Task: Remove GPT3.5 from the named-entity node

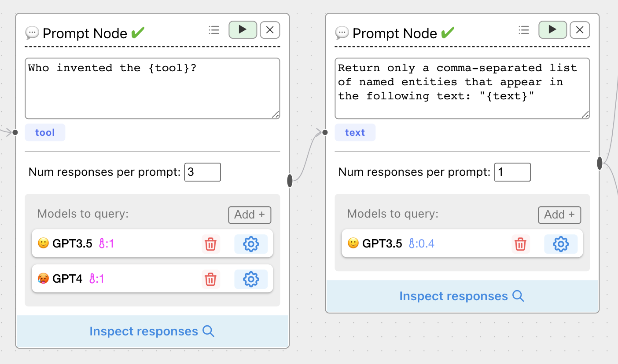Action: pyautogui.click(x=520, y=244)
